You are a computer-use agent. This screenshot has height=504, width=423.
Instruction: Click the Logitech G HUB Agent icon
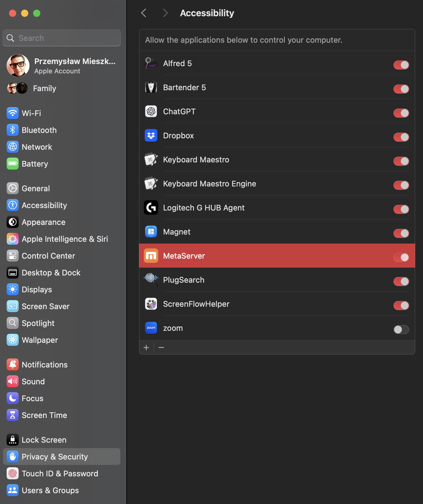tap(151, 208)
